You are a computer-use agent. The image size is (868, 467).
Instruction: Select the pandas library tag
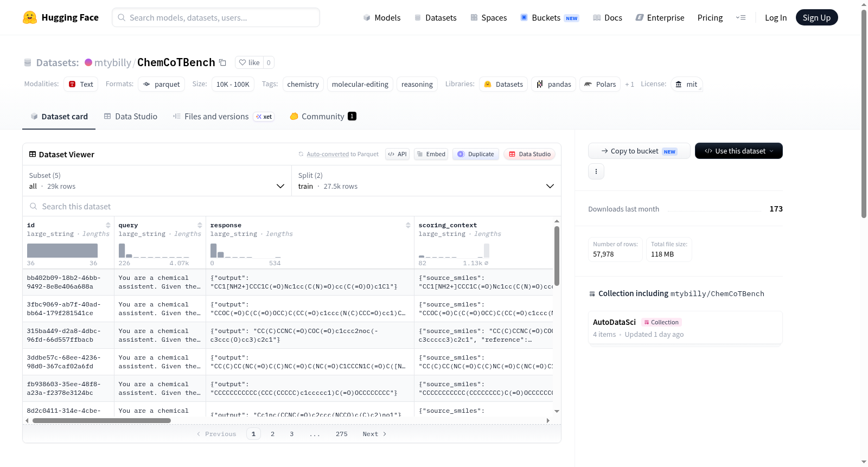point(554,84)
